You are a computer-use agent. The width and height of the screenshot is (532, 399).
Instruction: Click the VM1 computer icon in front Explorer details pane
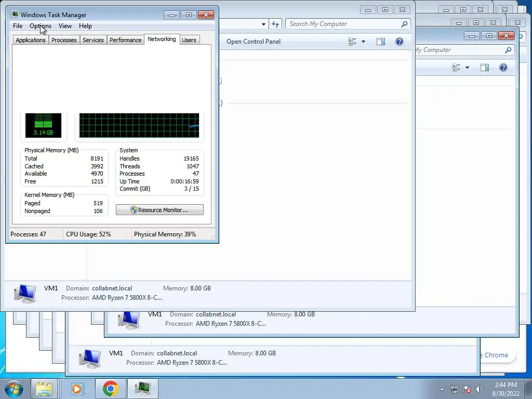(25, 294)
